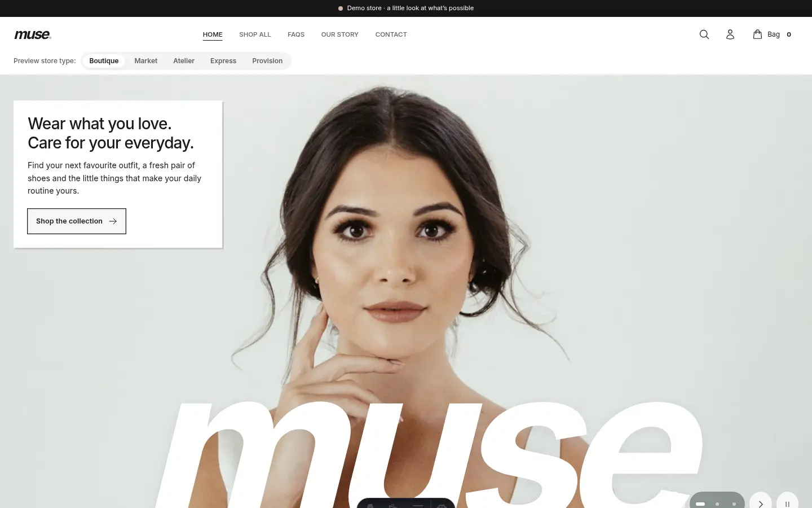Select the Boutique store type

tap(104, 61)
